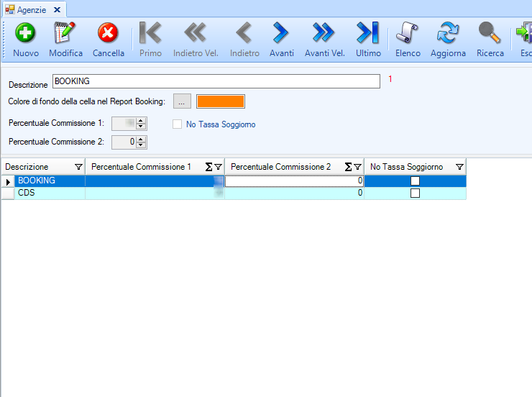Screen dimensions: 532x397
Task: Toggle No Tassa Soggiorno checkbox in form
Action: coord(178,124)
